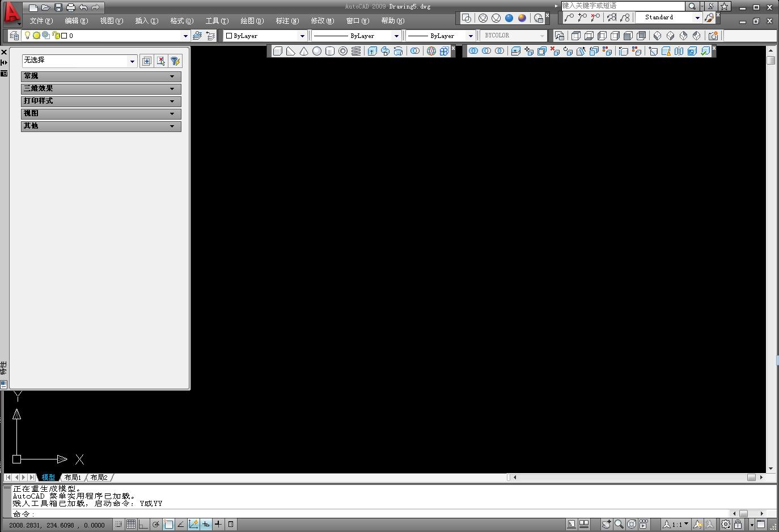Switch to the 布局2 layout tab
779x532 pixels.
click(x=99, y=478)
